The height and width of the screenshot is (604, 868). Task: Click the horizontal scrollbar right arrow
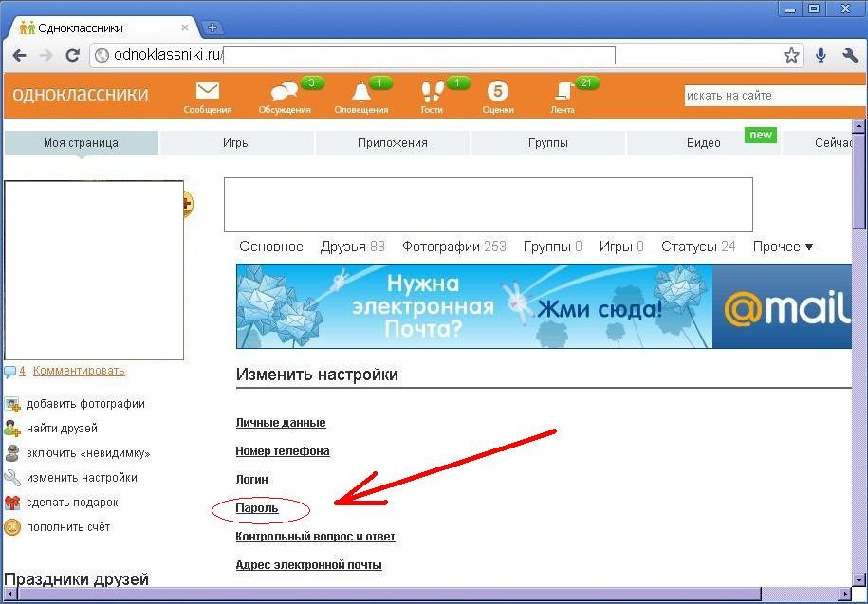pos(844,594)
